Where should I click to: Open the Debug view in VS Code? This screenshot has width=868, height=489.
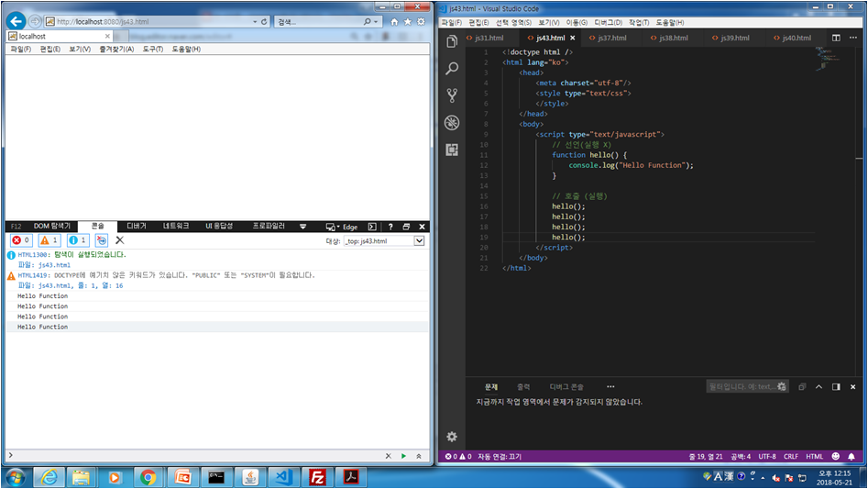pos(452,122)
